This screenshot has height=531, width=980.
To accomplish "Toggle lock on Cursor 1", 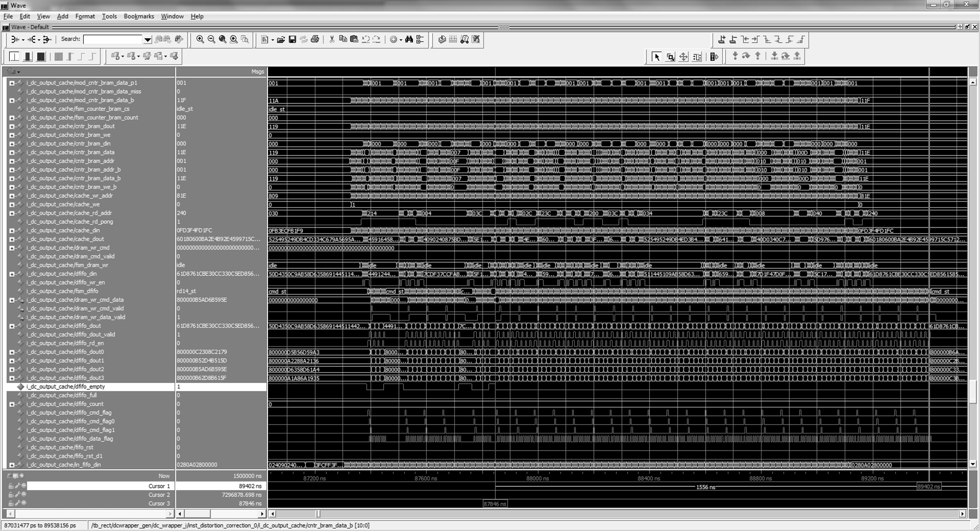I will 11,486.
